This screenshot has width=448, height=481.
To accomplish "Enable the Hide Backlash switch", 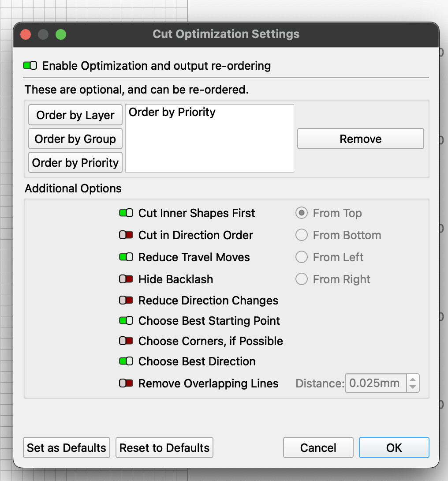I will point(126,279).
